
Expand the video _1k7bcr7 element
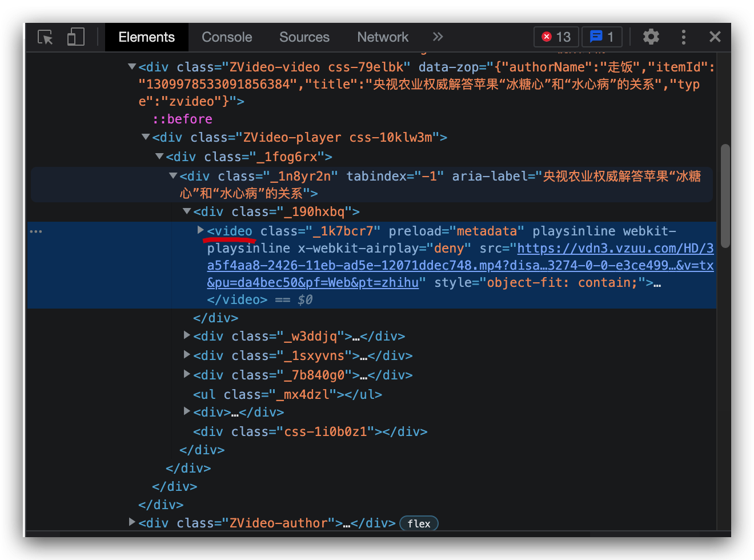click(200, 230)
